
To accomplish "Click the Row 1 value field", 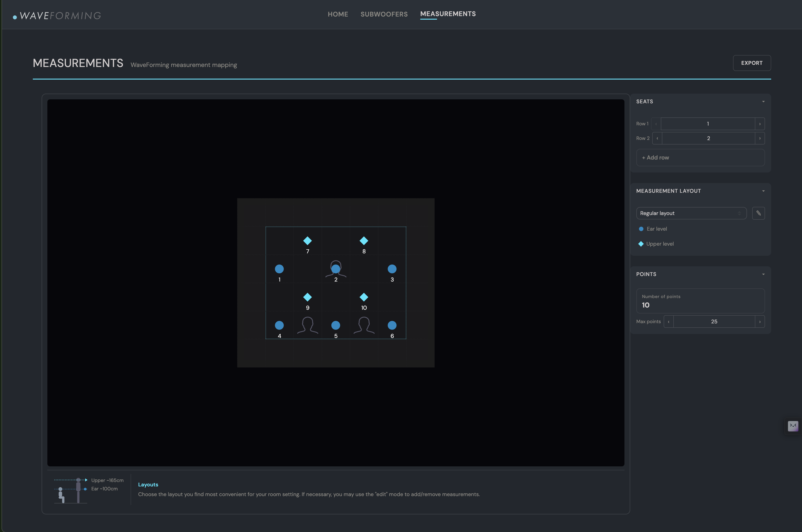I will [x=708, y=124].
